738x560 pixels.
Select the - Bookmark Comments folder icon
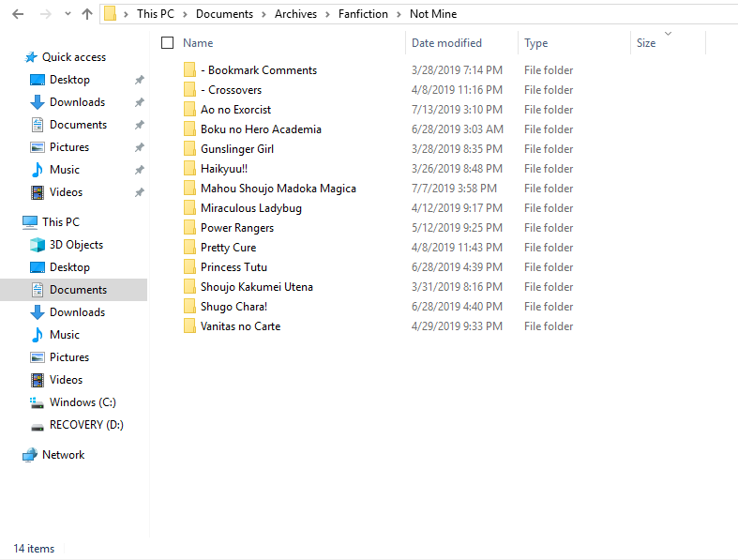click(x=189, y=69)
